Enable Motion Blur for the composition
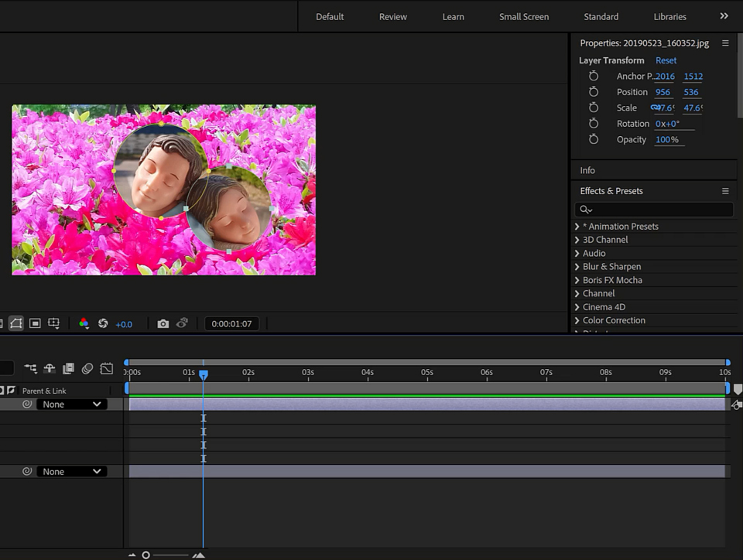The image size is (743, 560). (87, 369)
